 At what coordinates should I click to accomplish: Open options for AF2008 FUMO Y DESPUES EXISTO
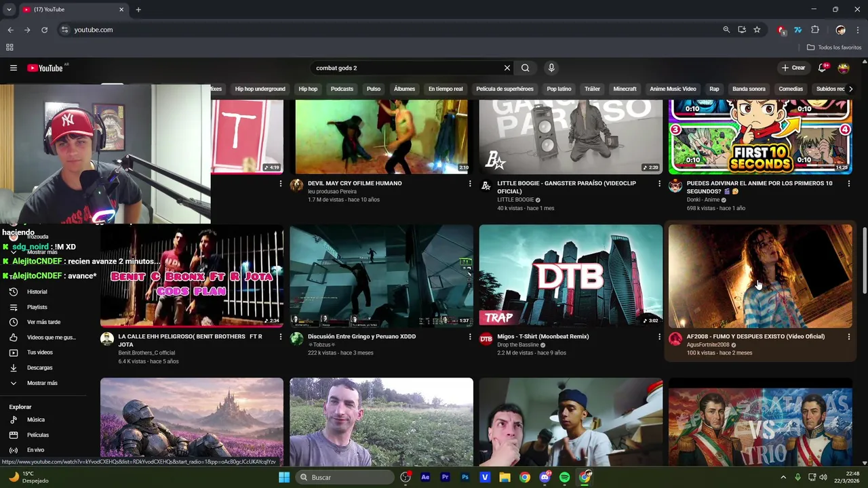click(x=848, y=337)
